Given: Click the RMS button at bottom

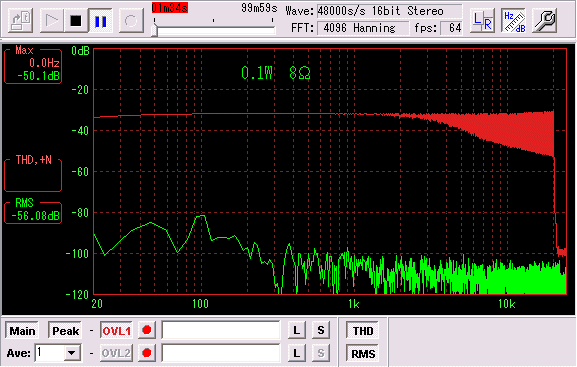Looking at the screenshot, I should 363,353.
